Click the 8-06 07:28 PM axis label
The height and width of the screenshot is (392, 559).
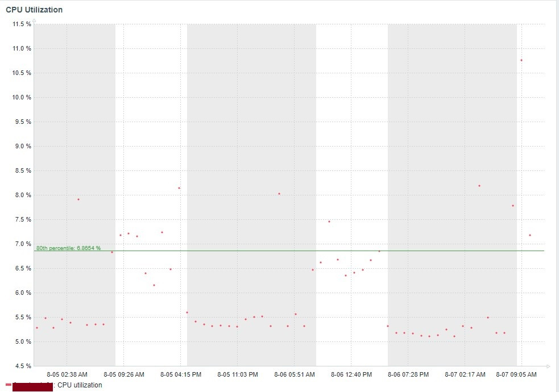click(x=408, y=374)
